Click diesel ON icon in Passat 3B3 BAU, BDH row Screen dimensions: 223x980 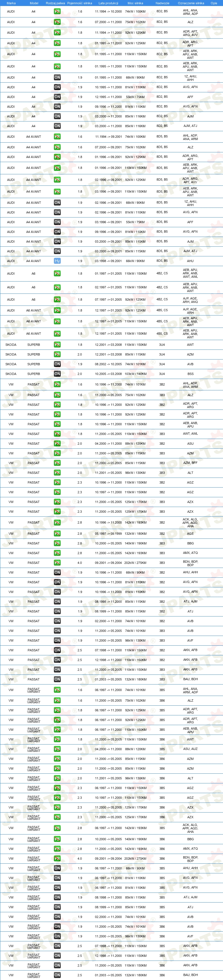tap(57, 679)
